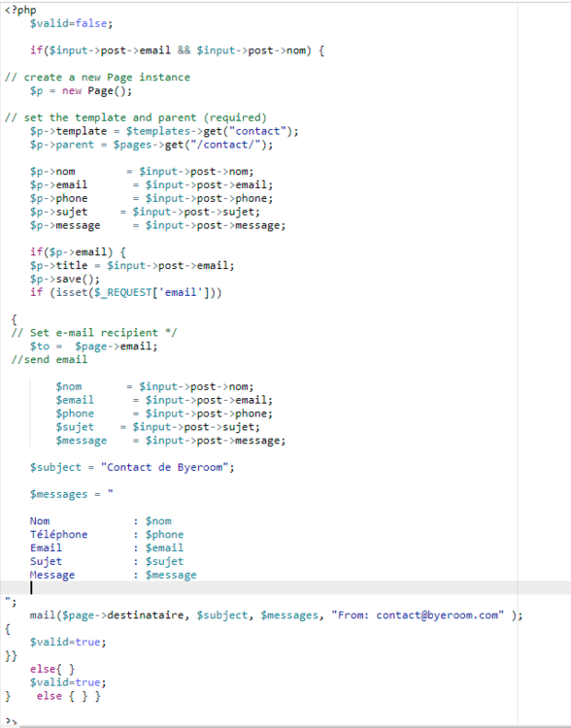
Task: Click the $p->sujet assignment line
Action: pyautogui.click(x=145, y=212)
